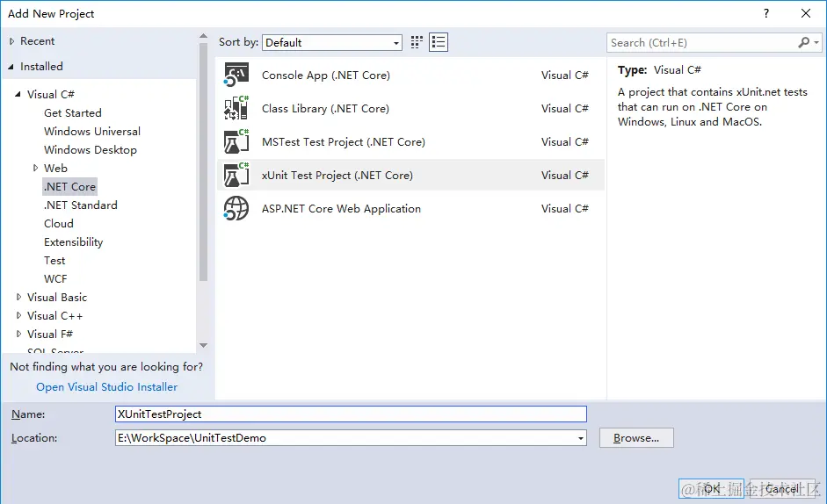Viewport: 827px width, 504px height.
Task: Switch to small icons view
Action: point(417,42)
